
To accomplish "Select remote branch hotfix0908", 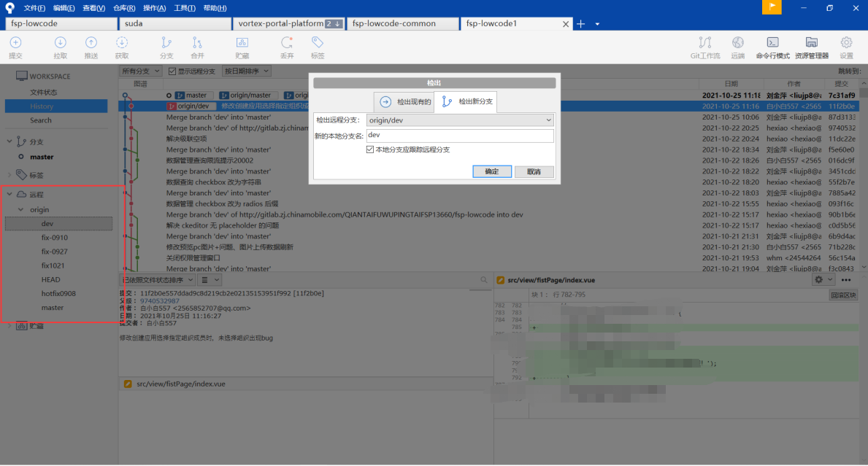I will pyautogui.click(x=58, y=294).
